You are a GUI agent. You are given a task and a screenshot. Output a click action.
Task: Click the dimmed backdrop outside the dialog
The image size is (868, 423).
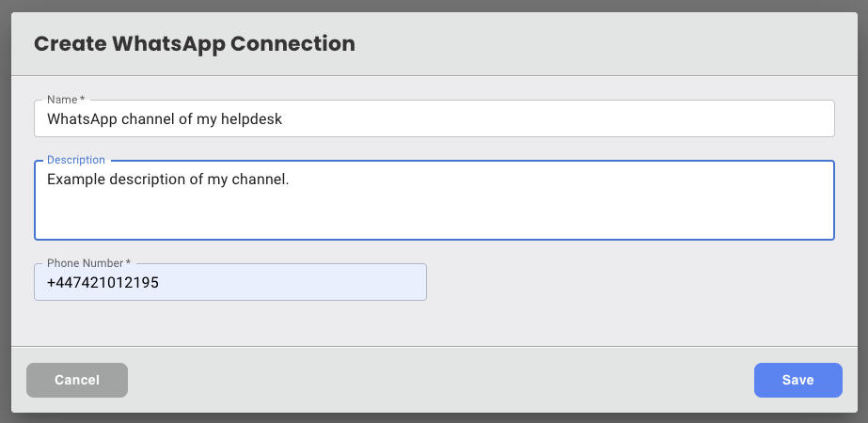[5, 211]
